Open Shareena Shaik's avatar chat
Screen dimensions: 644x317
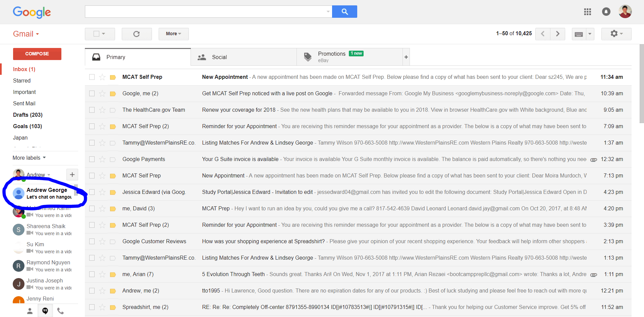click(x=18, y=229)
